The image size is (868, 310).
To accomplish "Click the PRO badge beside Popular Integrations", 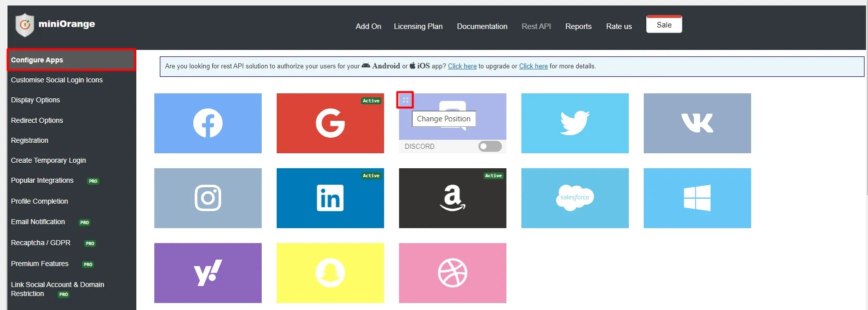I will [93, 181].
